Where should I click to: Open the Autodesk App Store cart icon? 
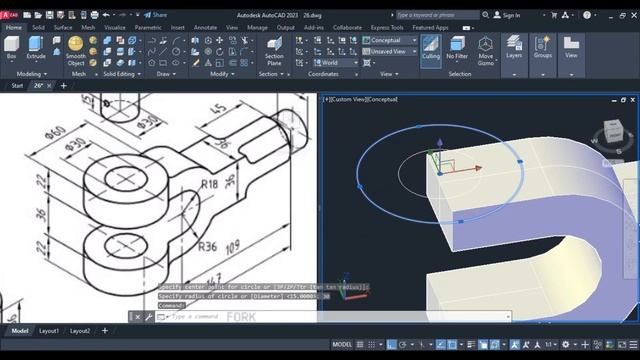tap(554, 15)
